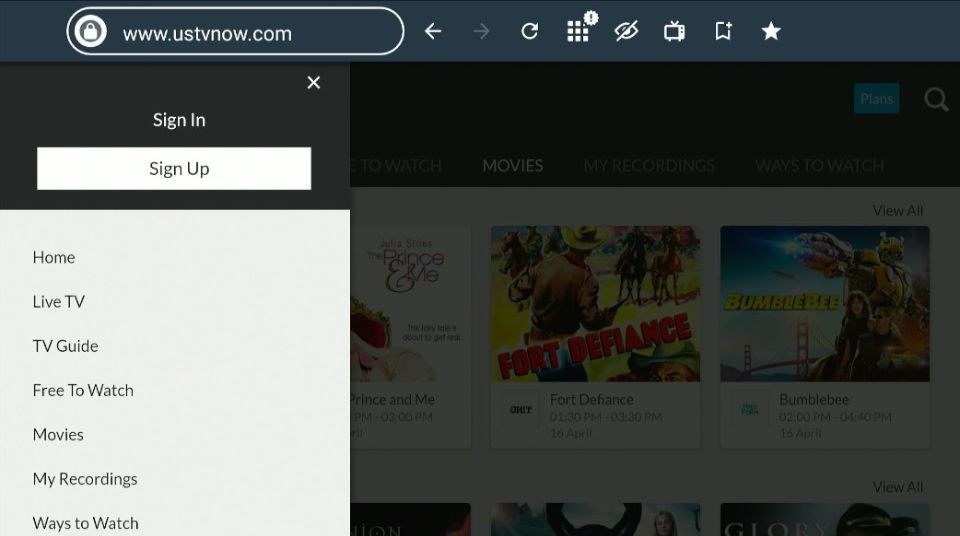Screen dimensions: 960x536
Task: Click the 02:00 PM - 04:40 PM time
Action: [x=835, y=417]
